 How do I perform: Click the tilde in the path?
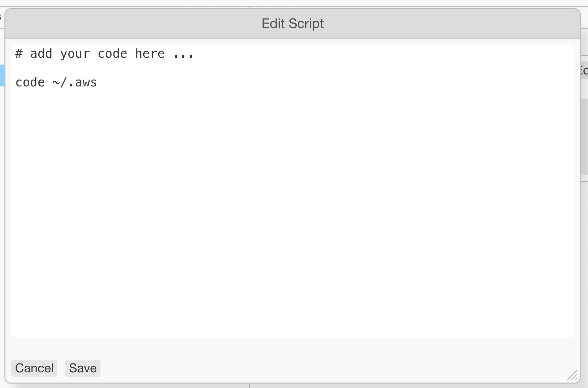pyautogui.click(x=56, y=83)
